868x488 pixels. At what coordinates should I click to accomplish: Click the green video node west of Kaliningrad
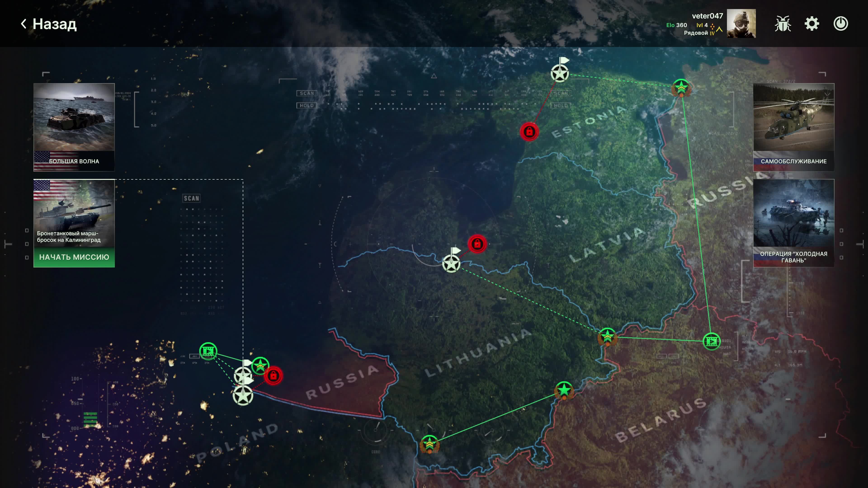[208, 351]
